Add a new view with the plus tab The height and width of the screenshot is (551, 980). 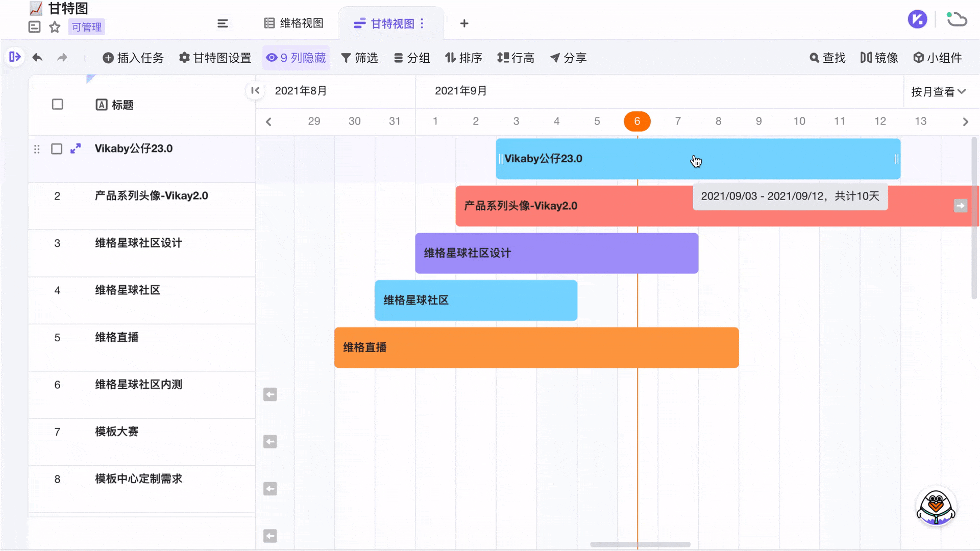coord(464,23)
